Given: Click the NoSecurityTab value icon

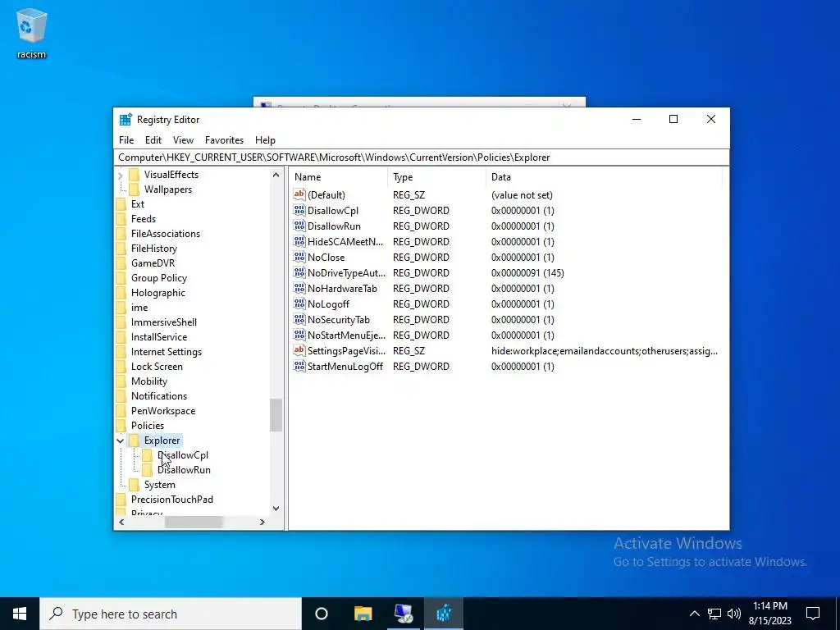Looking at the screenshot, I should point(299,319).
